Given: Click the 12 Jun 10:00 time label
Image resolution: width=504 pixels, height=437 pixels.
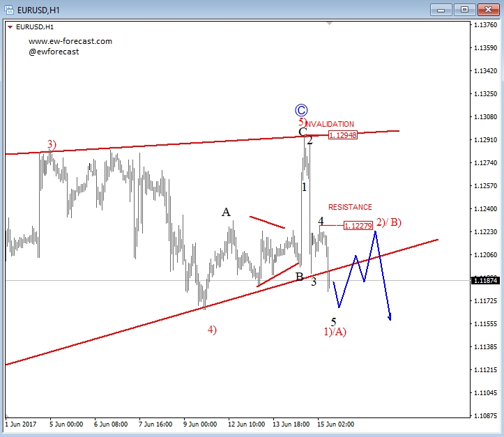Looking at the screenshot, I should (246, 424).
